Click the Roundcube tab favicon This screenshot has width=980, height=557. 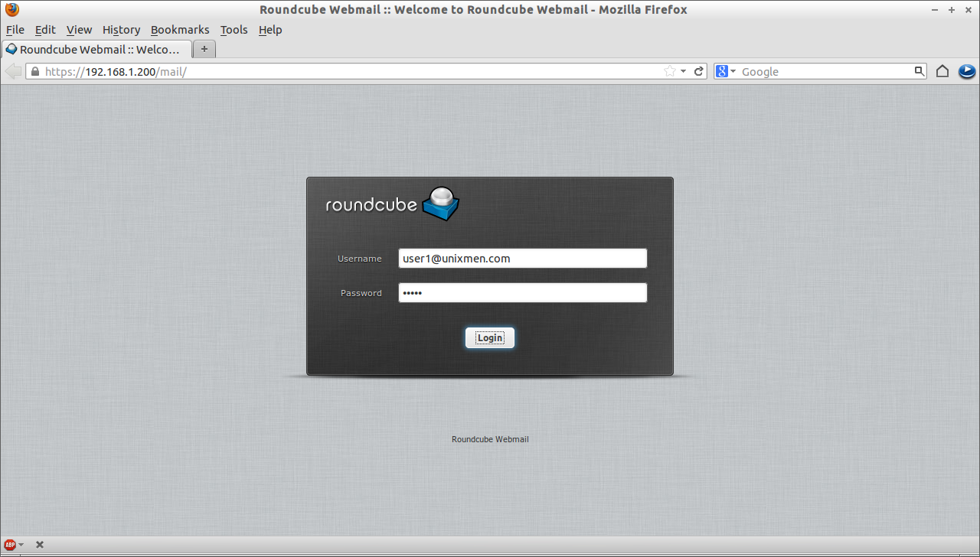point(11,49)
